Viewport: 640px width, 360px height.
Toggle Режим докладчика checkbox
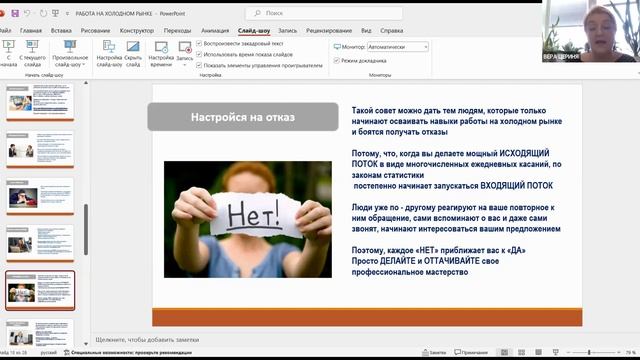pos(337,61)
